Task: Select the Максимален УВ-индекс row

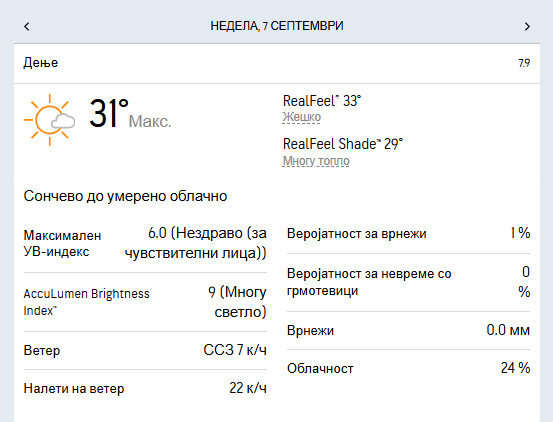Action: [x=145, y=243]
